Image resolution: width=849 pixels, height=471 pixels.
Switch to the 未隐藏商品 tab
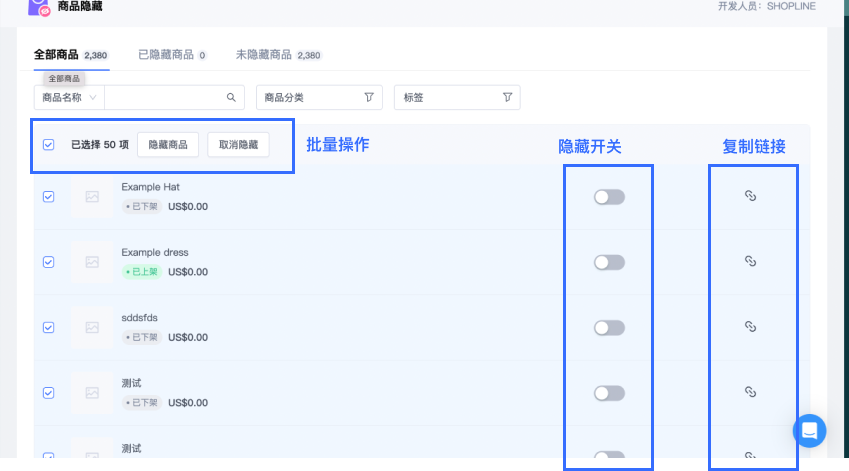tap(278, 55)
